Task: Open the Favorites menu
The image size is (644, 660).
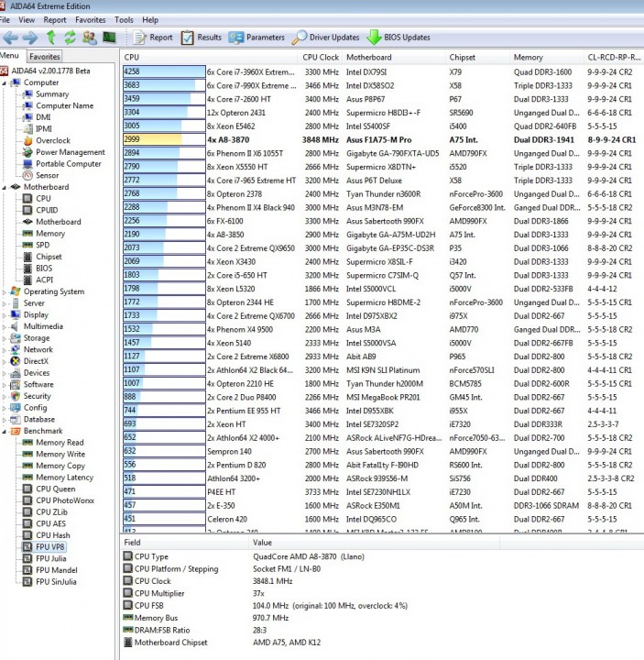Action: [x=91, y=20]
